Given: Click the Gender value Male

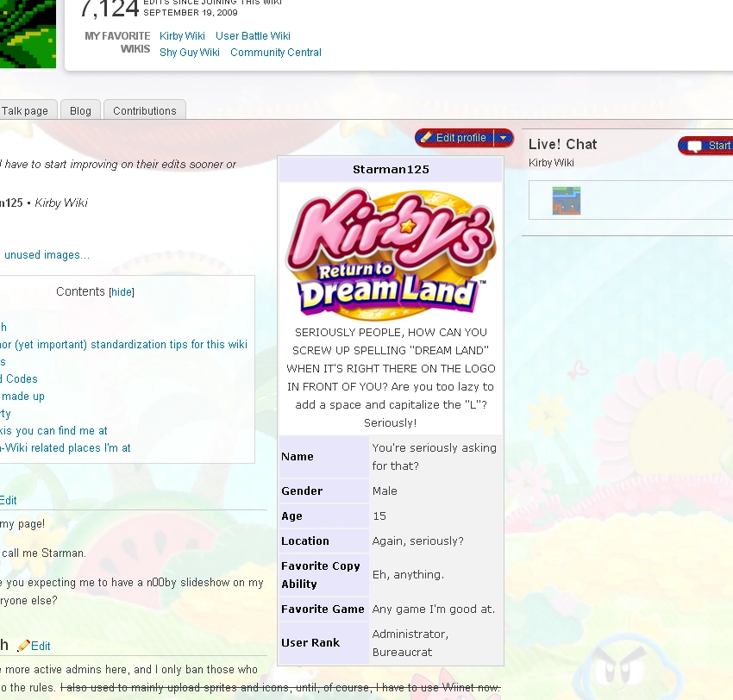Looking at the screenshot, I should point(385,491).
